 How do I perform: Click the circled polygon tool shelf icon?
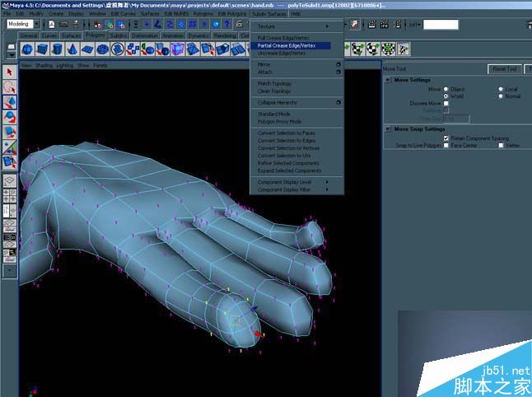tap(118, 49)
